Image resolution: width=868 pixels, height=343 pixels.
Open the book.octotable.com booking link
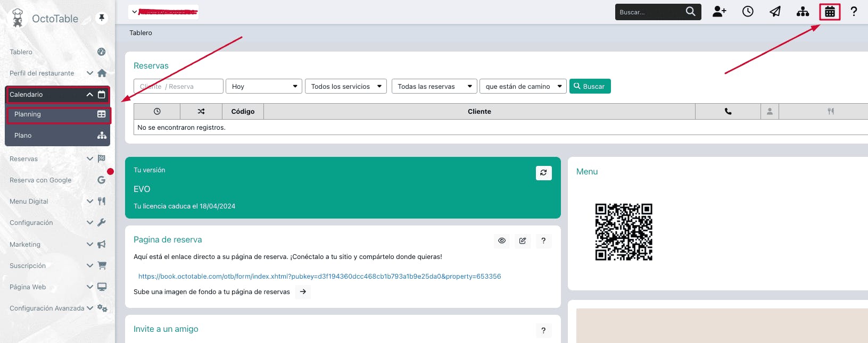point(319,277)
